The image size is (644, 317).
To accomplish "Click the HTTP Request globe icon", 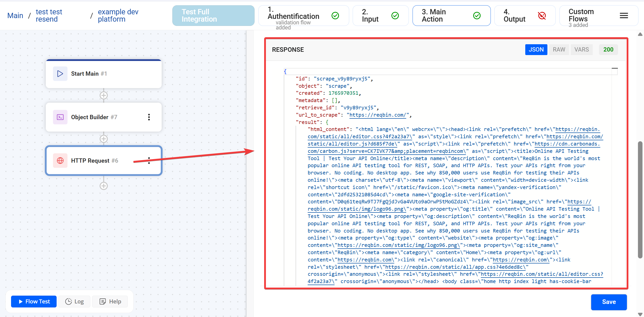I will (60, 160).
